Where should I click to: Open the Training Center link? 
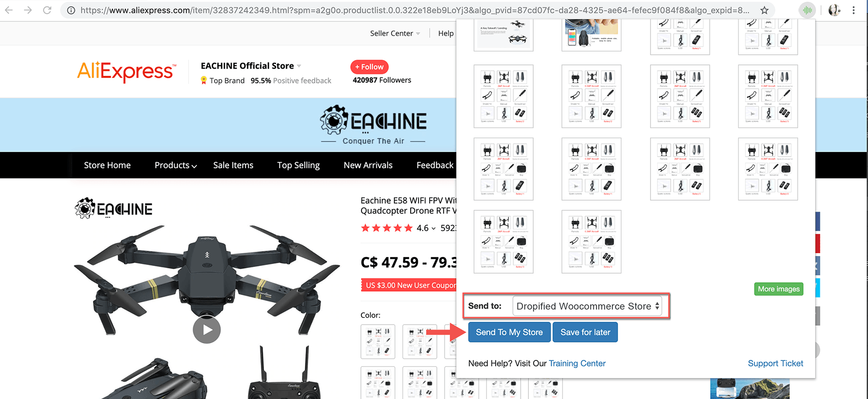pos(577,363)
